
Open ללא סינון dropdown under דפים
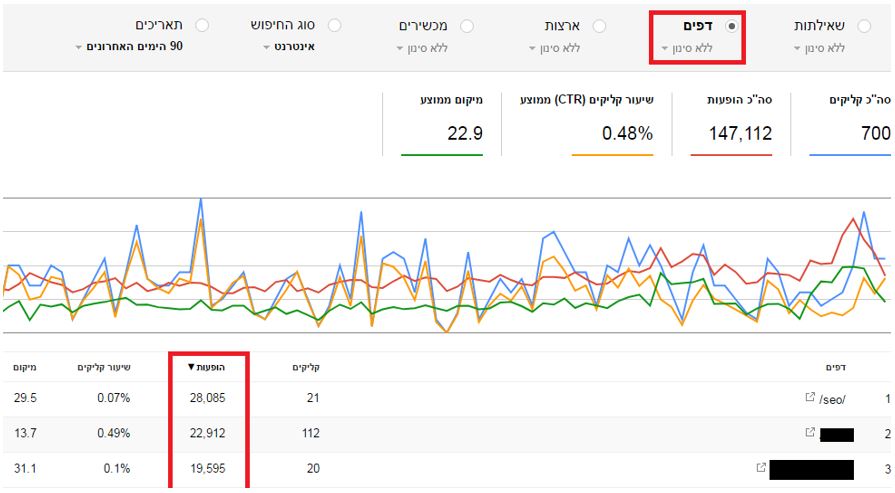tap(689, 48)
